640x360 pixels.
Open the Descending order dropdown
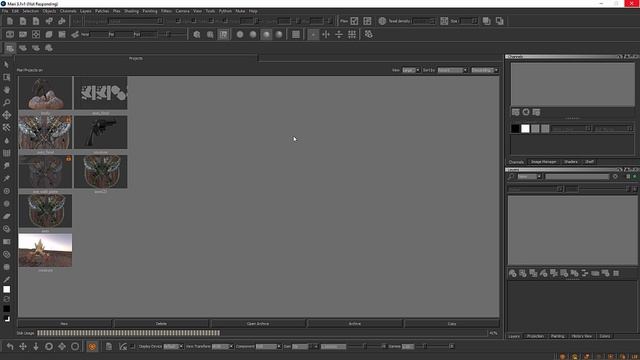click(484, 70)
